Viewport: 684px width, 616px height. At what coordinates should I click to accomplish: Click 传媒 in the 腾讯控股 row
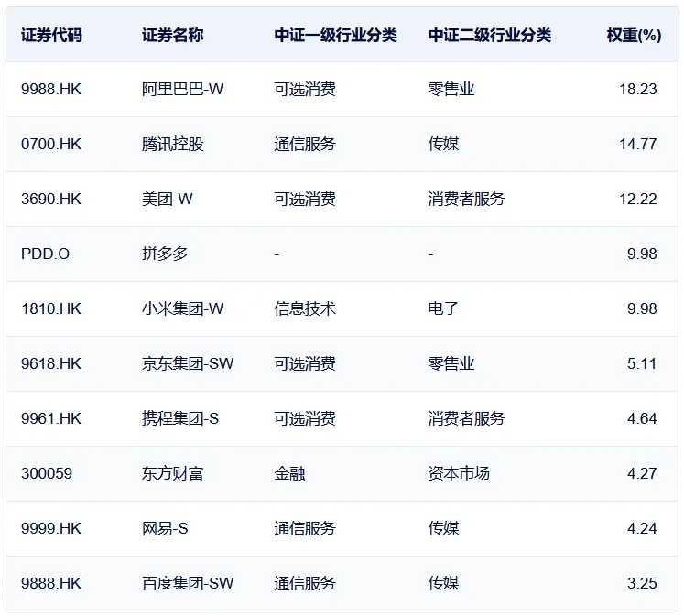443,145
